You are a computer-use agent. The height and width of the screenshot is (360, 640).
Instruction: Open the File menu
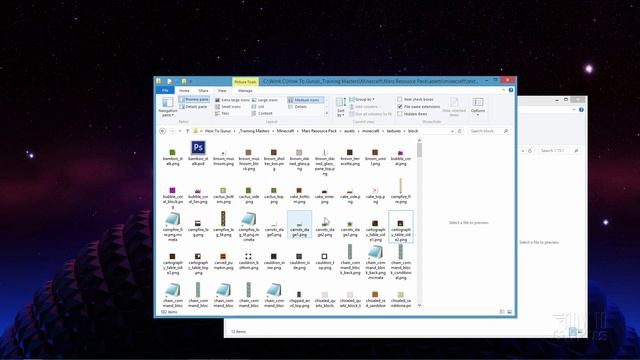tap(165, 90)
